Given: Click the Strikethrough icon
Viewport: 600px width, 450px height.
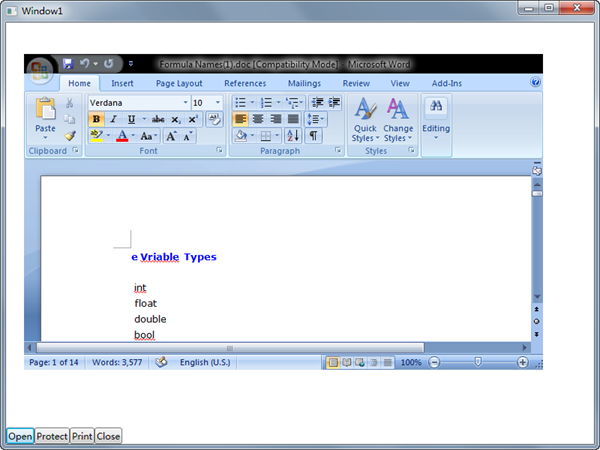Looking at the screenshot, I should [x=157, y=119].
